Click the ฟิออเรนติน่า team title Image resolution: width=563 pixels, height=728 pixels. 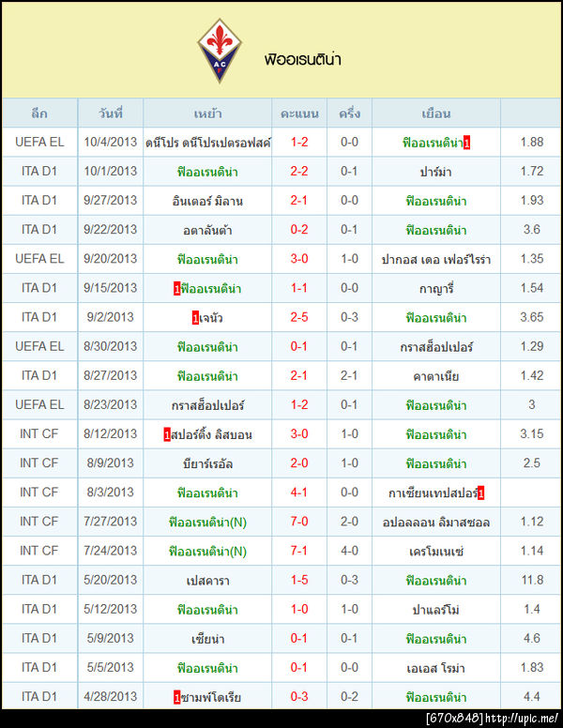303,60
